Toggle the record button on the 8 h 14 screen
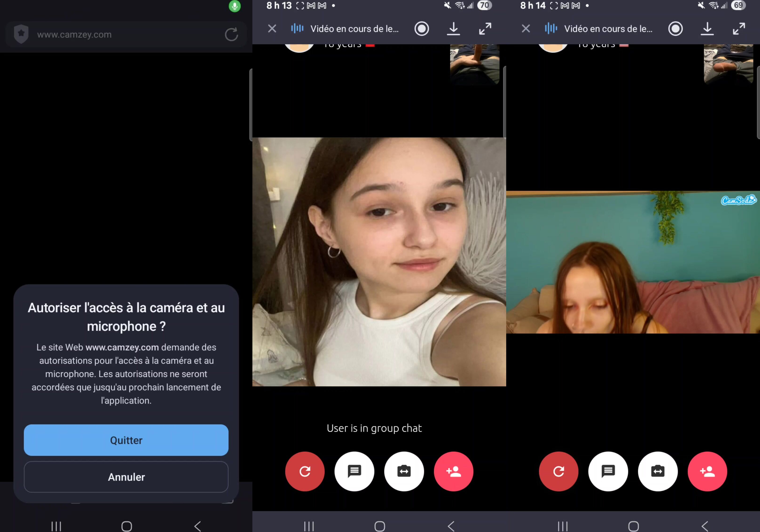 [x=675, y=29]
